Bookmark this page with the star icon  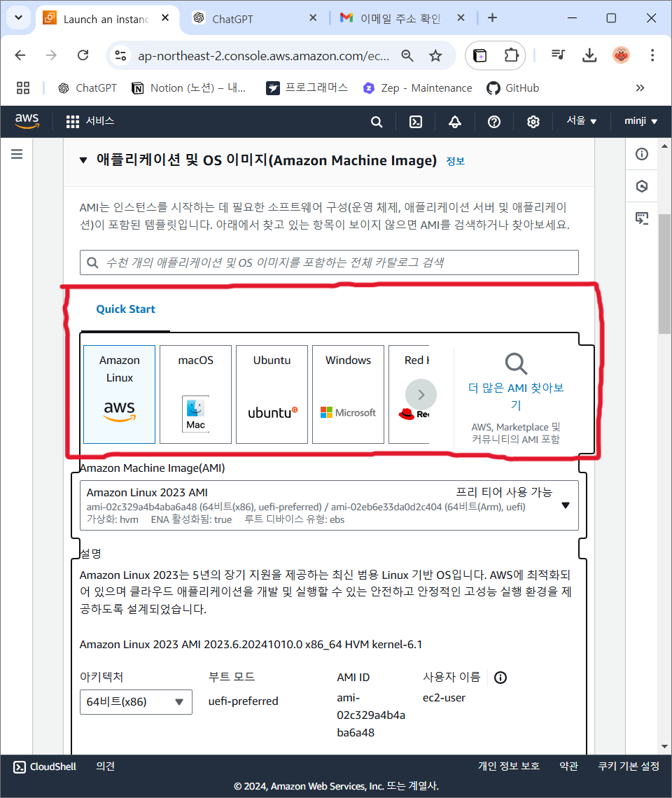(435, 55)
